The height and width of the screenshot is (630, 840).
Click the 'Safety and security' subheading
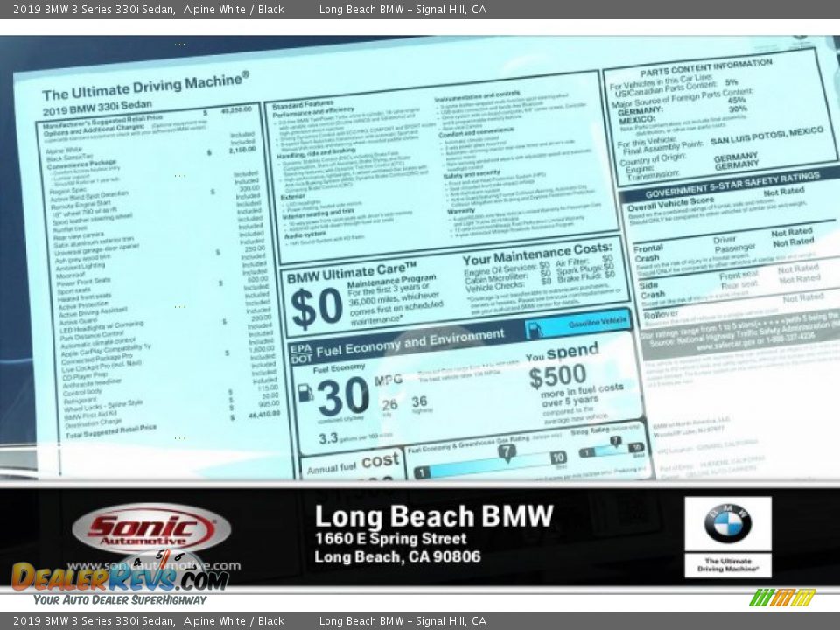tap(472, 174)
